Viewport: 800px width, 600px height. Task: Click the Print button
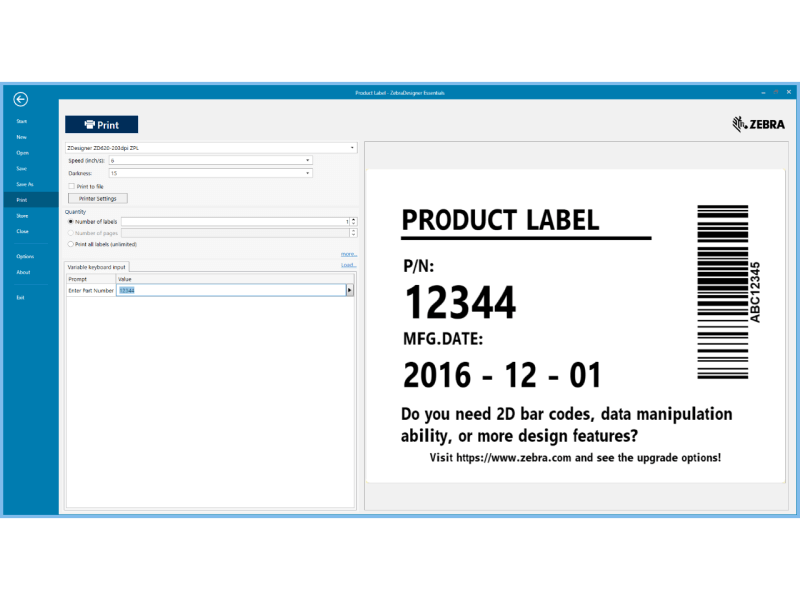tap(102, 124)
